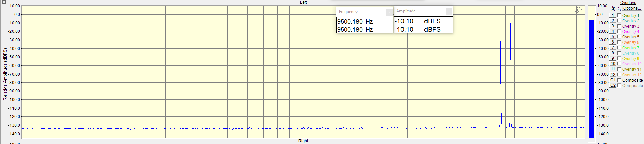Viewport: 644px width, 144px height.
Task: Select the dBFS unit in first row
Action: coord(433,21)
